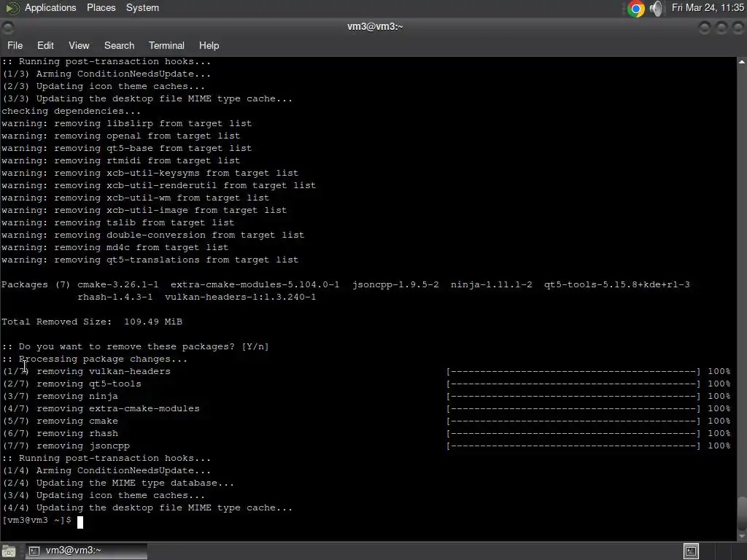Open the Search menu
Viewport: 747px width, 560px height.
click(119, 45)
